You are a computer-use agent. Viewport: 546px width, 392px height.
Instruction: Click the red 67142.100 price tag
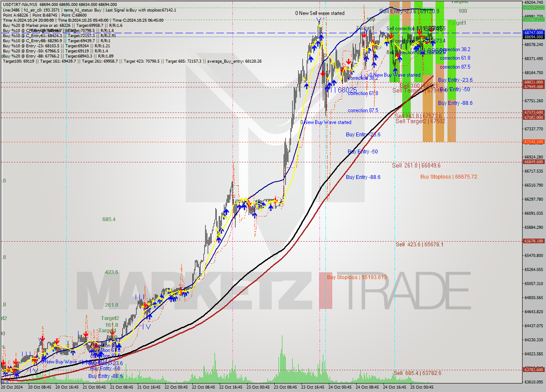(534, 142)
